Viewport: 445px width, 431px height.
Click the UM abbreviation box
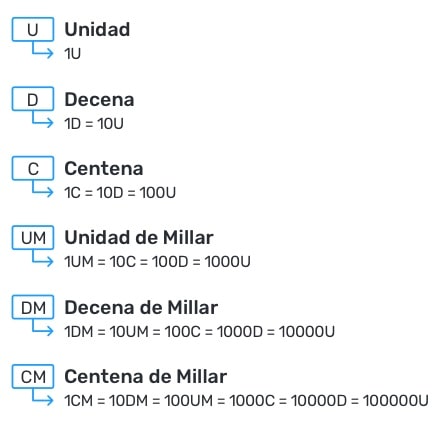tap(33, 237)
